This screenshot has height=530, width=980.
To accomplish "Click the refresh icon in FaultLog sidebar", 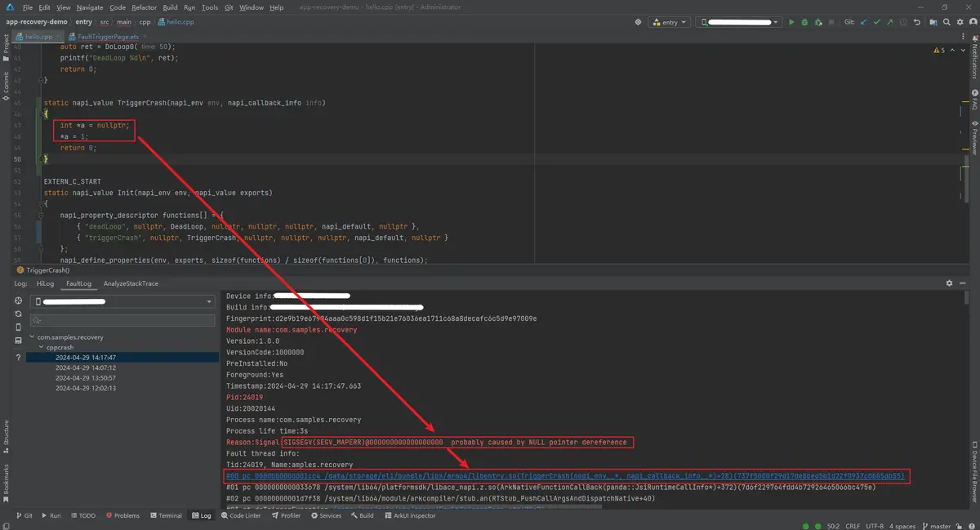I will pyautogui.click(x=19, y=314).
